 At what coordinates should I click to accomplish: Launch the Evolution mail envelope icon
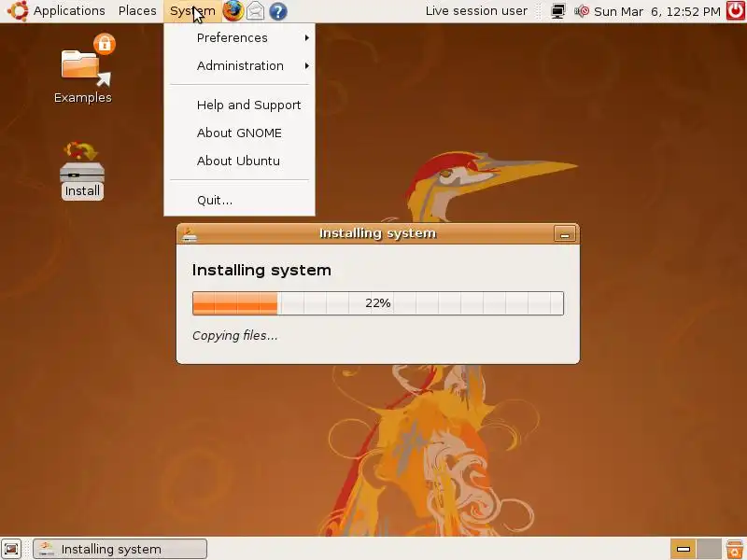[x=255, y=11]
